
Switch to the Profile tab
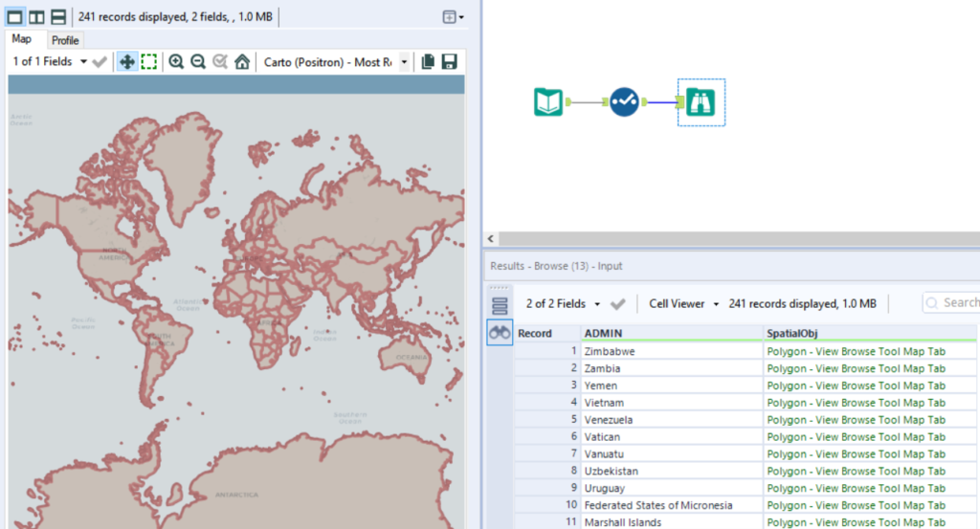65,40
